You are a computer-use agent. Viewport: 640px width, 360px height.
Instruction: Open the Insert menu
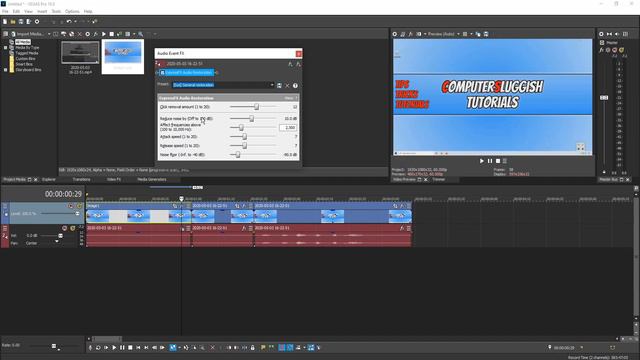pos(42,11)
